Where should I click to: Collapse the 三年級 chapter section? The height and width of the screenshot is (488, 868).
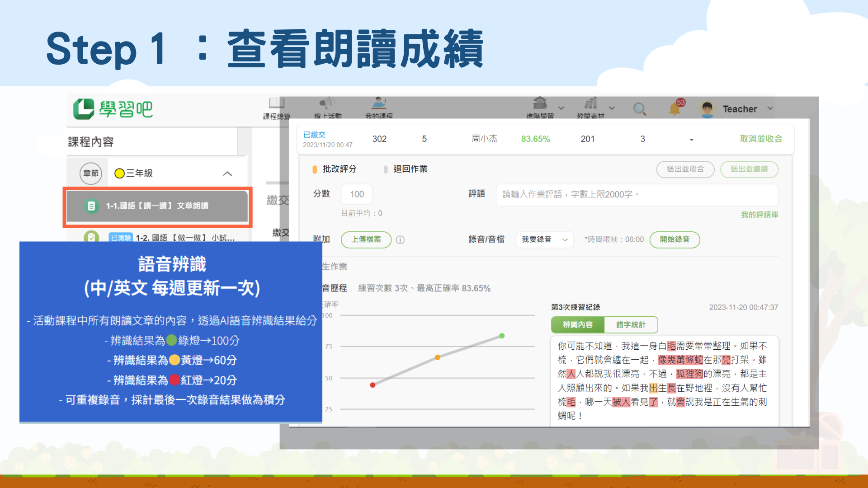click(x=227, y=174)
